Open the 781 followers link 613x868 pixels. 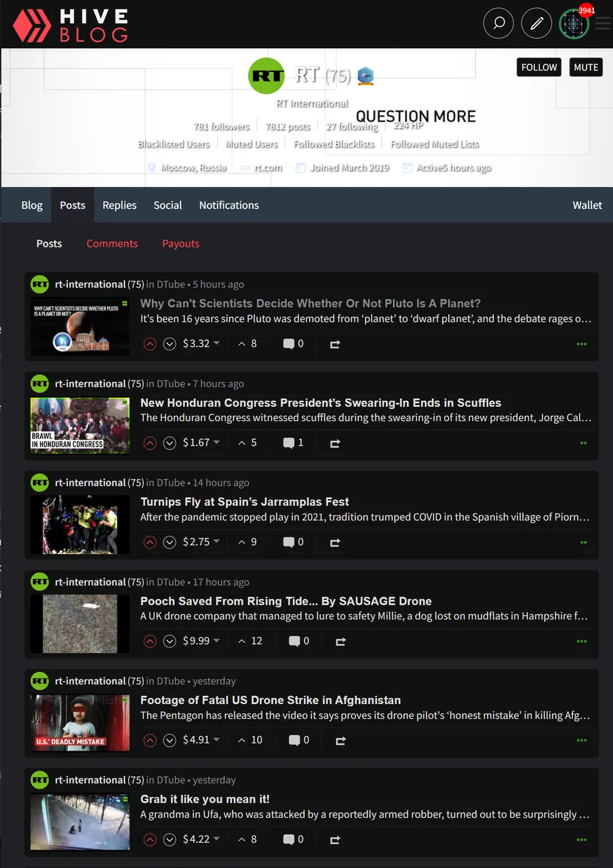pos(222,126)
